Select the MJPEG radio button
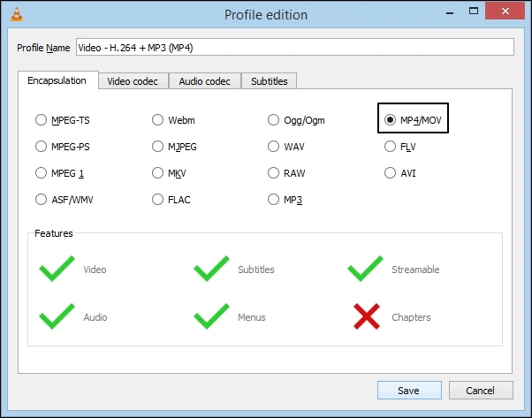This screenshot has height=418, width=532. pyautogui.click(x=158, y=146)
